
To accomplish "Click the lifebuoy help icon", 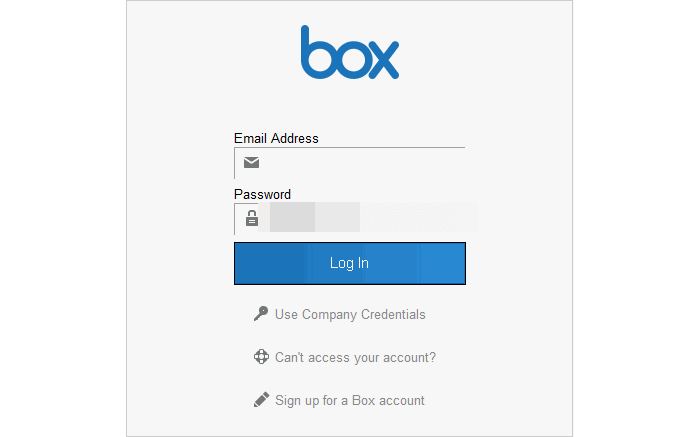I will 261,357.
